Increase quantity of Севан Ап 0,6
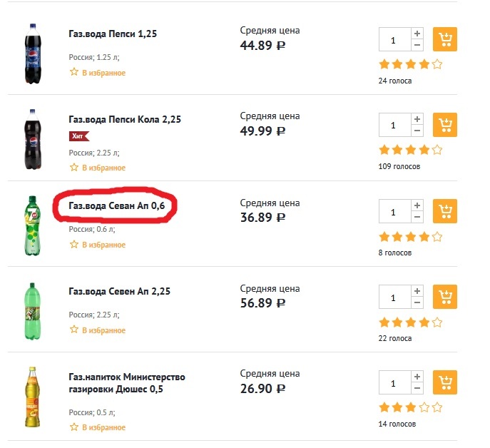Screen dimensions: 490x448 (x=417, y=205)
